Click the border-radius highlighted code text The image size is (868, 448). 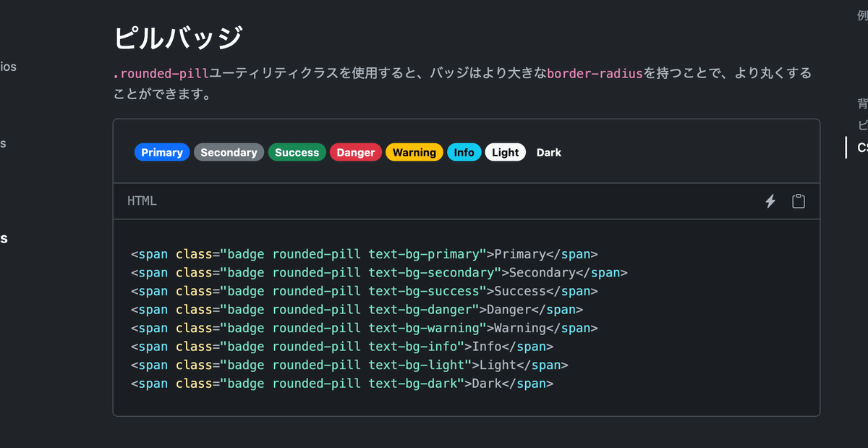pyautogui.click(x=595, y=73)
